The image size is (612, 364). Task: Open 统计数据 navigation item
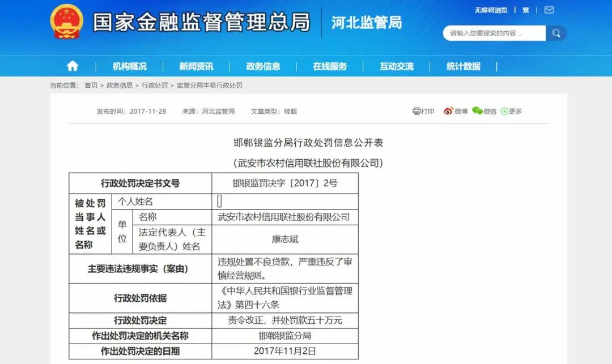pos(464,66)
